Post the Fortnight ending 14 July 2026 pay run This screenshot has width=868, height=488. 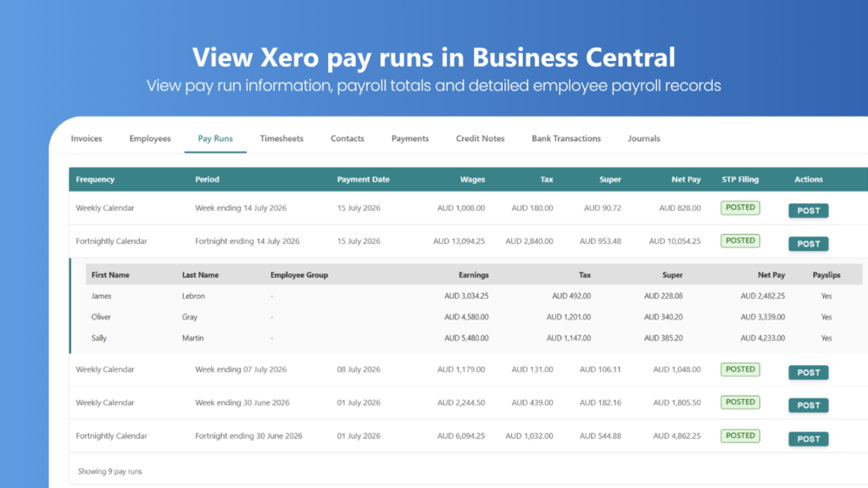tap(808, 243)
